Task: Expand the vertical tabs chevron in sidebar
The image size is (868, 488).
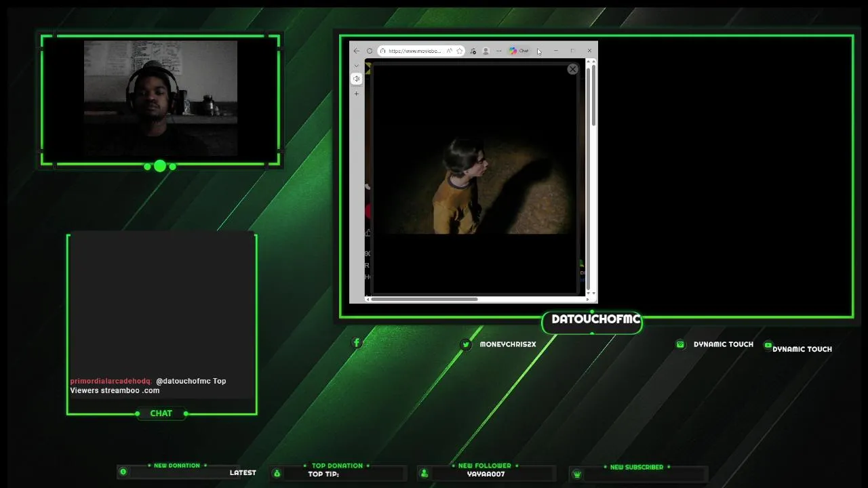Action: point(357,66)
